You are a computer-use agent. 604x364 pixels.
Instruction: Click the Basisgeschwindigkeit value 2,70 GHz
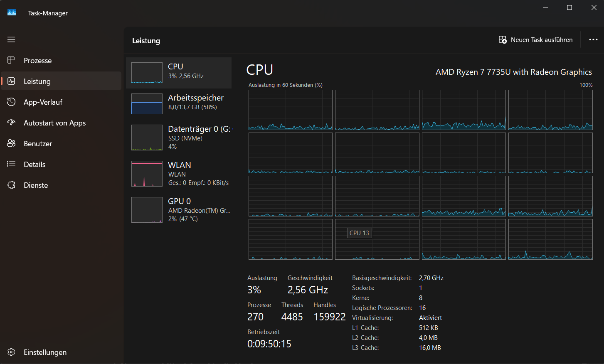tap(431, 278)
